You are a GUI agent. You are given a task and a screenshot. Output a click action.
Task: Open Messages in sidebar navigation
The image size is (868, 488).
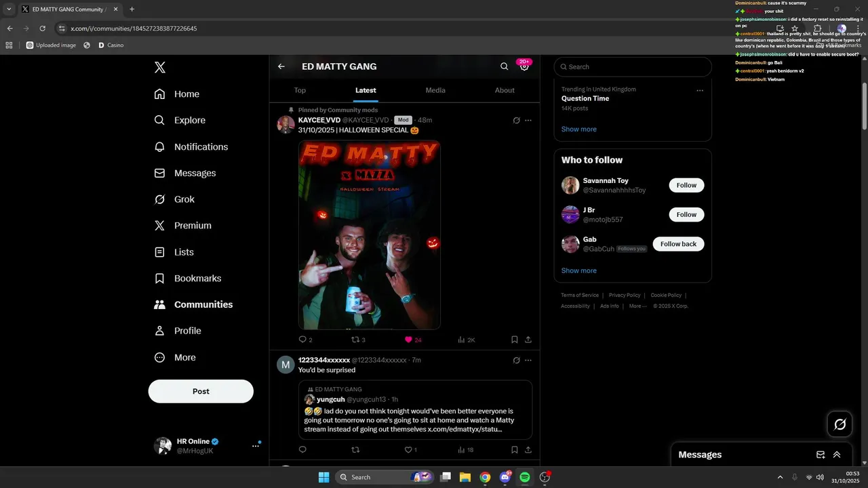pos(185,173)
